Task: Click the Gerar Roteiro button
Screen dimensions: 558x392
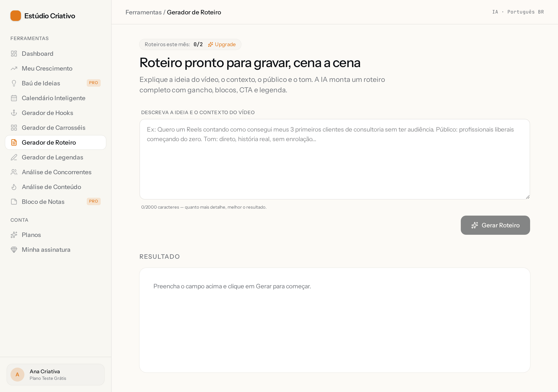Action: pyautogui.click(x=495, y=225)
